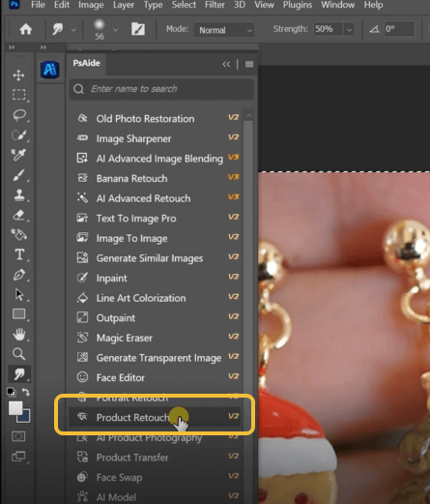Open the Select menu

[x=184, y=5]
